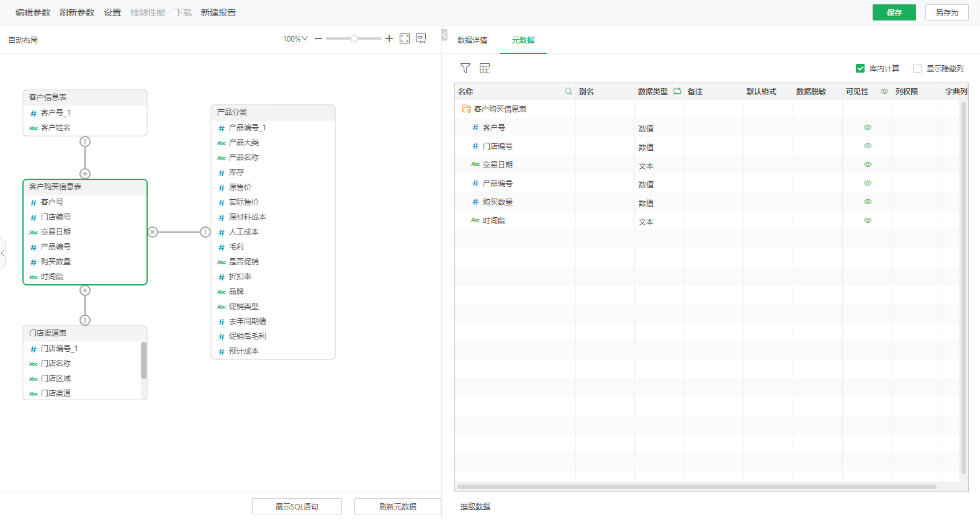Click the table layout icon beside filter
Screen dimensions: 980x520
[485, 68]
